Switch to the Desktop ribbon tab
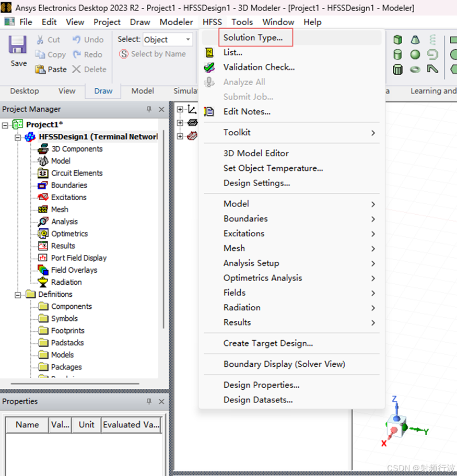This screenshot has width=457, height=476. pos(25,91)
